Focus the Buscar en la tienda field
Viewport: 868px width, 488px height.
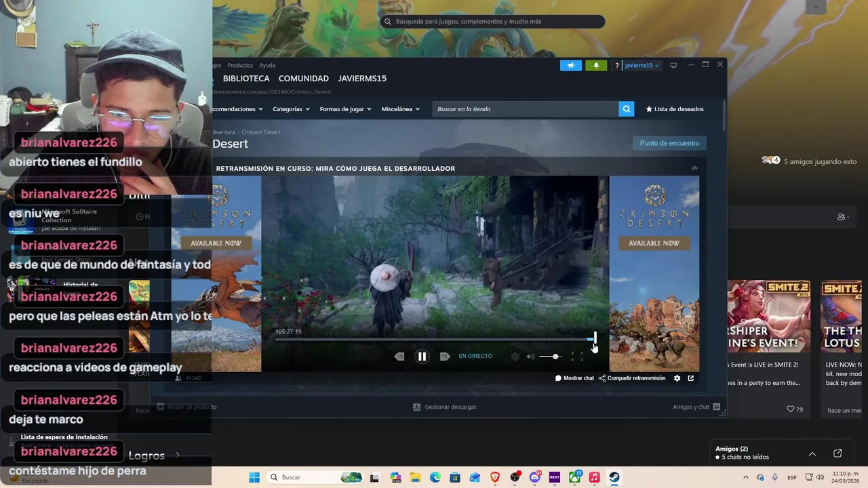[x=525, y=109]
